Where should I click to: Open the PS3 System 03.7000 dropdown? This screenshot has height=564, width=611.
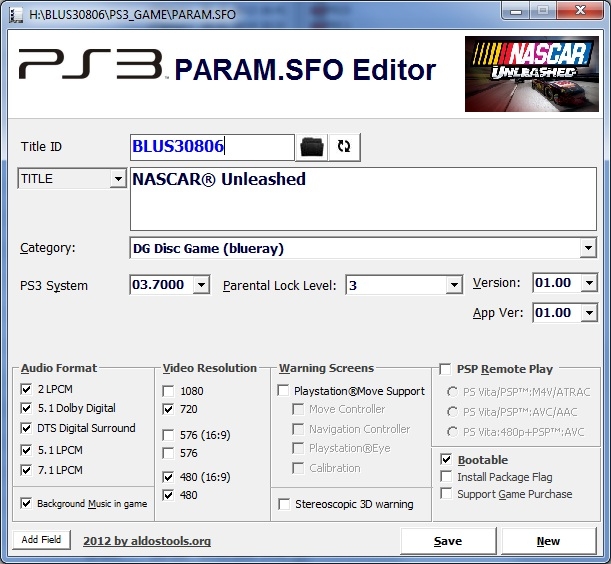[x=201, y=285]
